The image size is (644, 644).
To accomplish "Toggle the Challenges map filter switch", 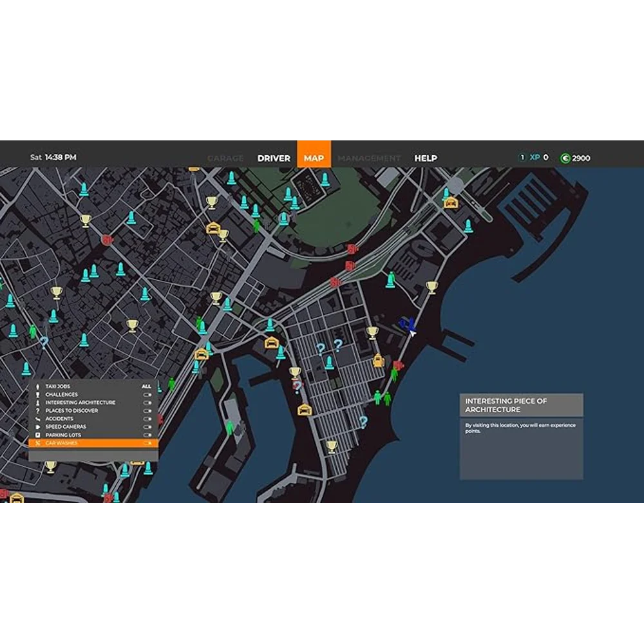I will coord(147,395).
